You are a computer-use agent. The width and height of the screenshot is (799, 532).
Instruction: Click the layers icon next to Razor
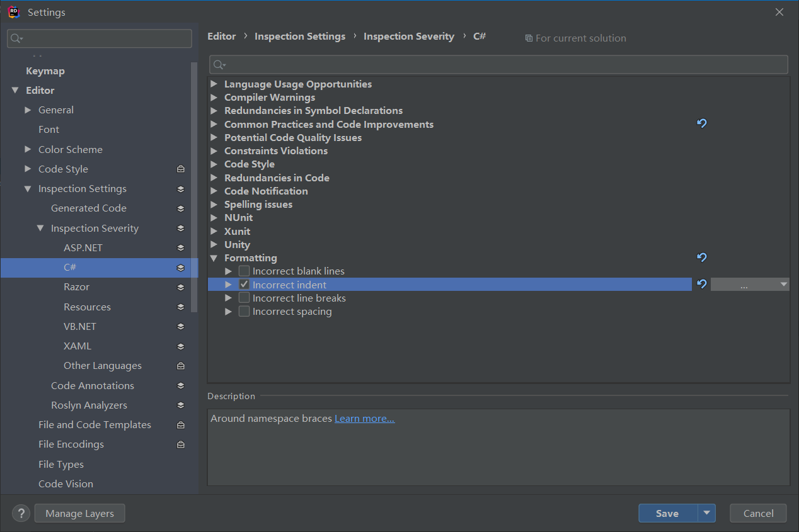(x=181, y=287)
